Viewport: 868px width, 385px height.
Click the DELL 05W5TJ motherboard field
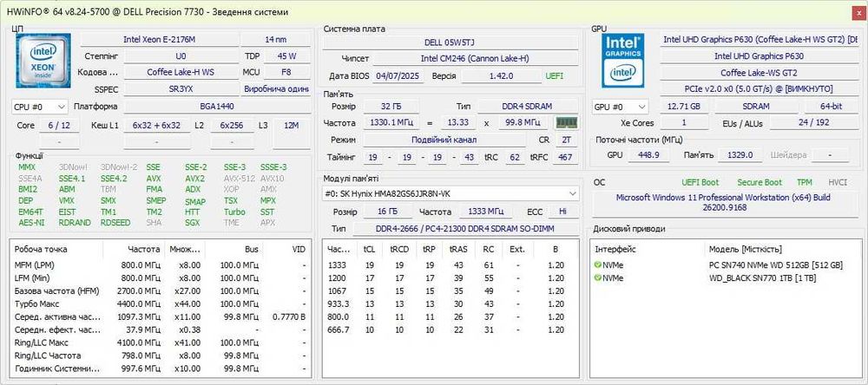coord(450,42)
